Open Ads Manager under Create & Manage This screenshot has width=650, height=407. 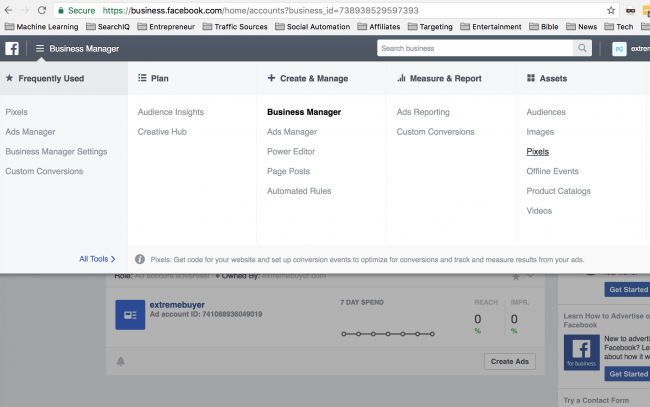tap(292, 132)
